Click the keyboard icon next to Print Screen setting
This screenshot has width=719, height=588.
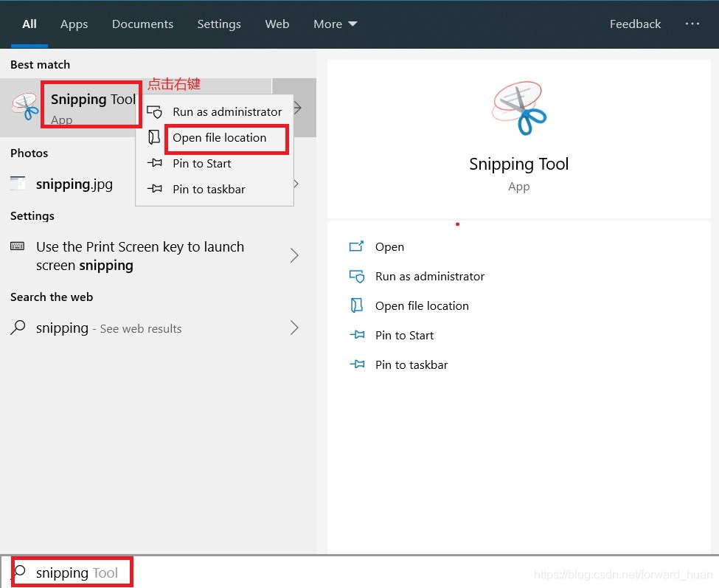[x=18, y=246]
